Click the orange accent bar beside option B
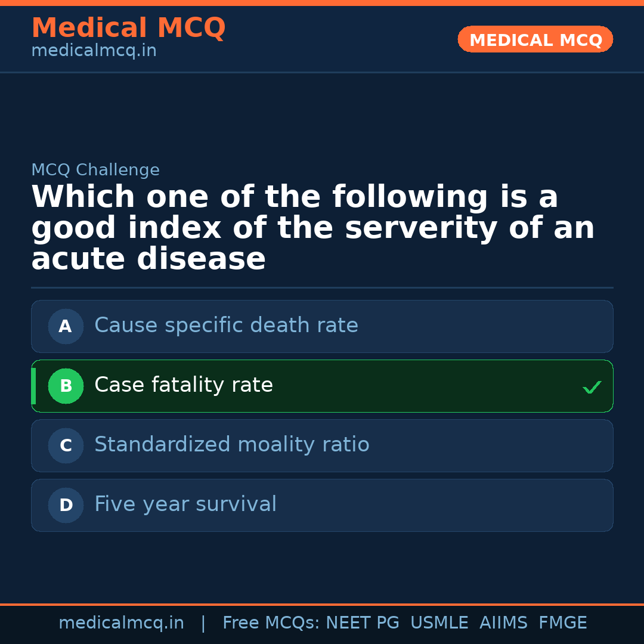This screenshot has width=644, height=644. 33,386
